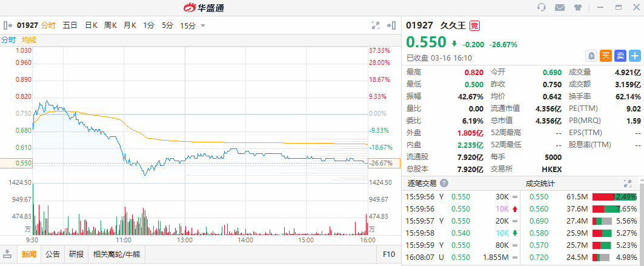Click the download icon below chart
Screen dimensions: 644x266
click(x=8, y=254)
